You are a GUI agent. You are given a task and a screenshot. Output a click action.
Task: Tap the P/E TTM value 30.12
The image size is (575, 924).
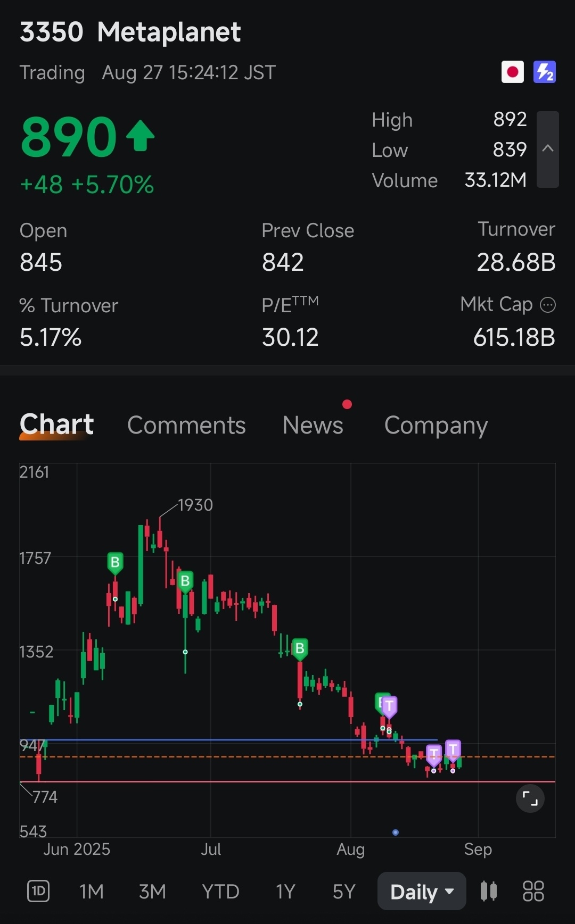click(290, 337)
